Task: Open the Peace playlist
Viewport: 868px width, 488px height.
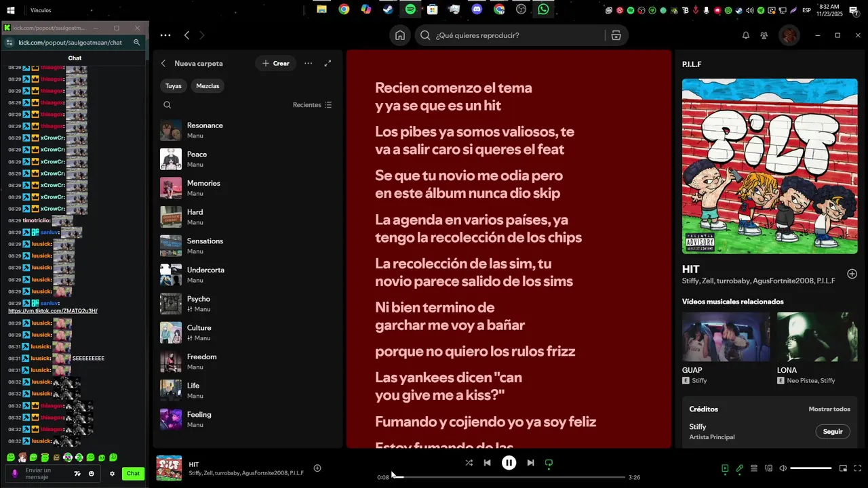Action: (x=248, y=159)
